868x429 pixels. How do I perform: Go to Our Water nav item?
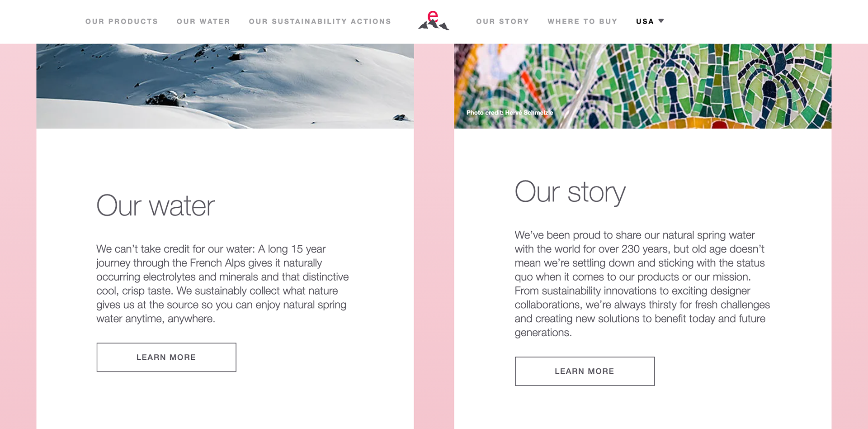(x=203, y=21)
